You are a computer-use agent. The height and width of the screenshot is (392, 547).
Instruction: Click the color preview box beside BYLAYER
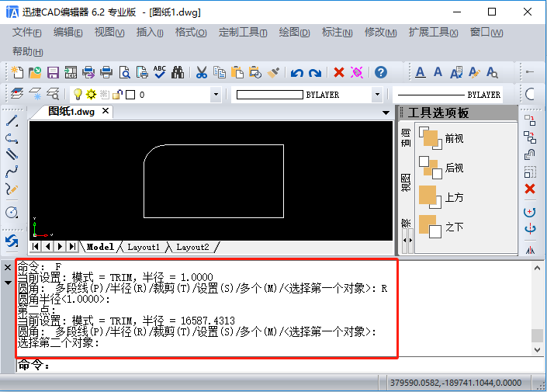click(270, 95)
